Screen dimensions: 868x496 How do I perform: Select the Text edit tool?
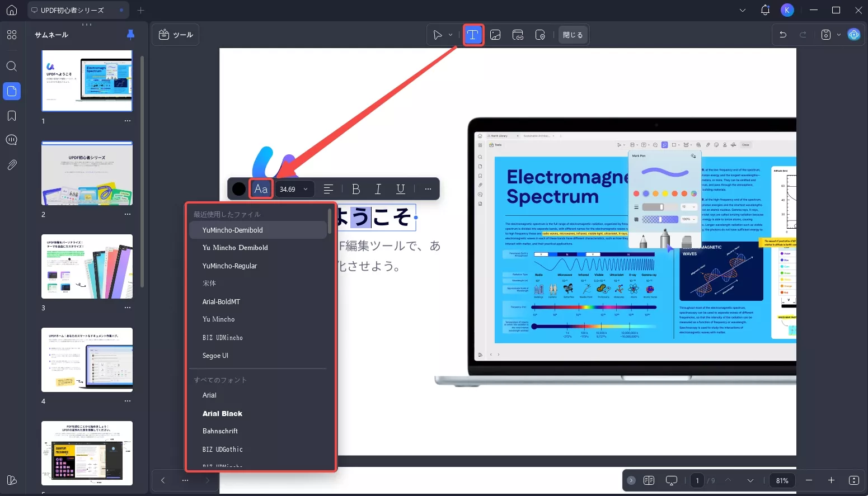(x=473, y=35)
